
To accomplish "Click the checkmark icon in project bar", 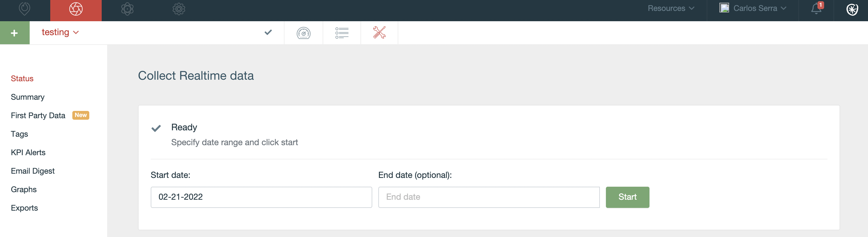I will point(268,32).
